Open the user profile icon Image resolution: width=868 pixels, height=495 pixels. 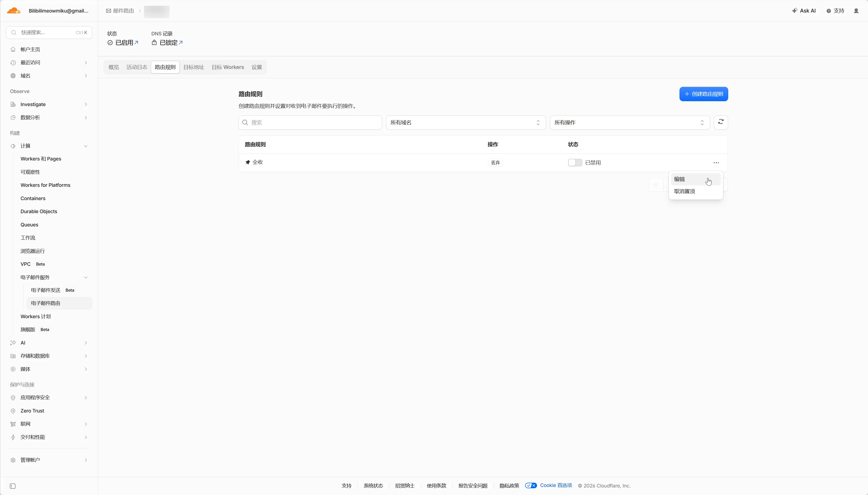point(856,11)
